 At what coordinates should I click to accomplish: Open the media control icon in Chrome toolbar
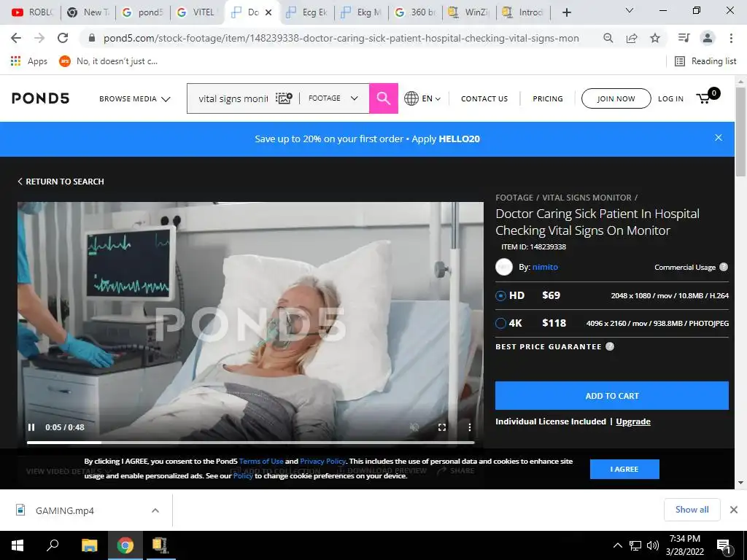[684, 38]
